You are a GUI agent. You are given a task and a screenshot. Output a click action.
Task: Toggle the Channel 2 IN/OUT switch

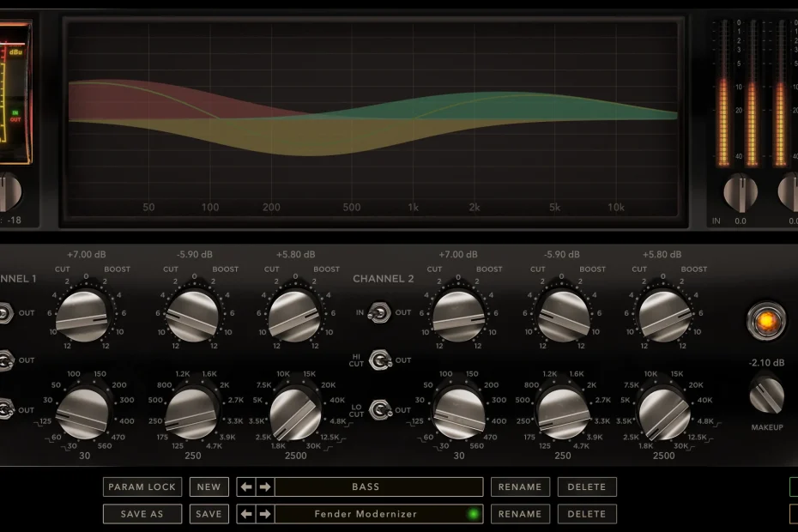click(378, 314)
